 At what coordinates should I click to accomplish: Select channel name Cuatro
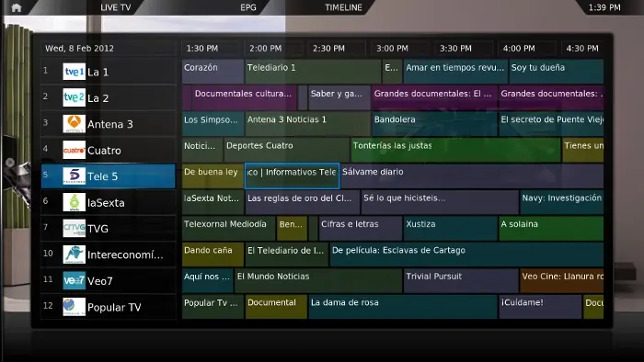coord(104,151)
